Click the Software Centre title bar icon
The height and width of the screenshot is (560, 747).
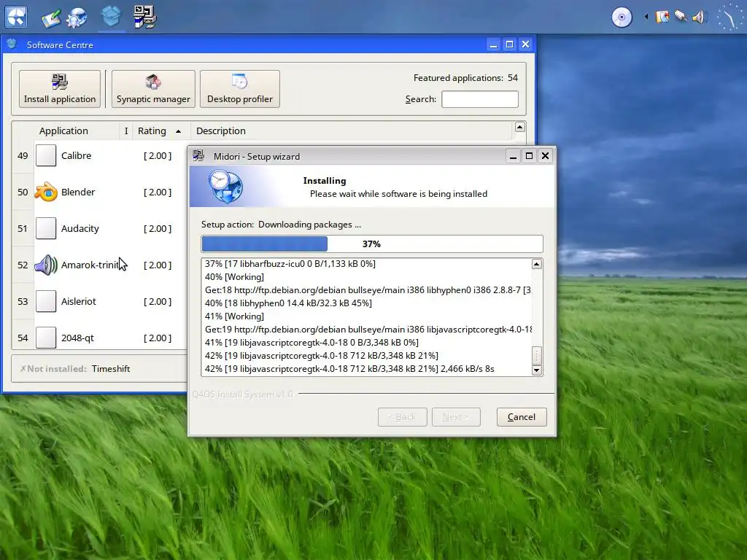(x=12, y=44)
